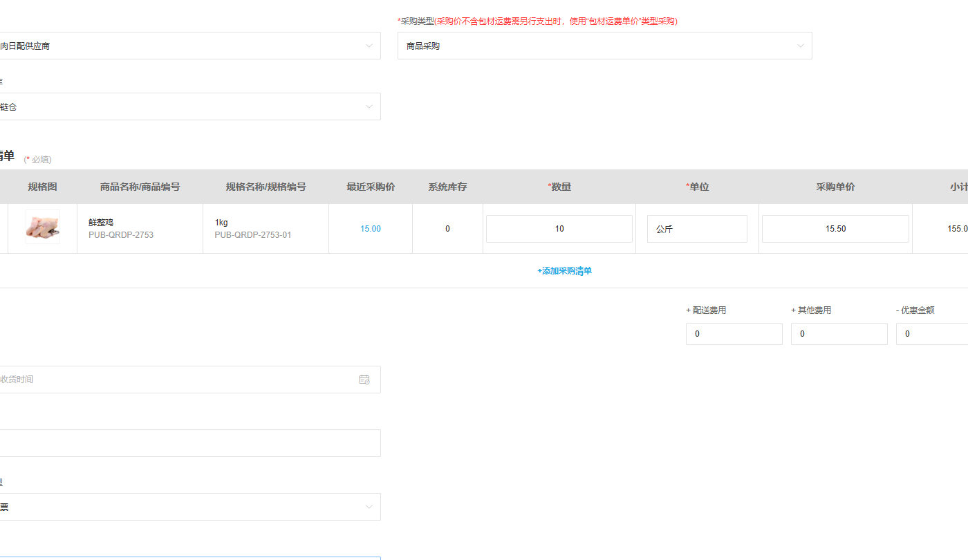Open the fresh whole chicken product thumbnail
This screenshot has height=560, width=968.
43,227
